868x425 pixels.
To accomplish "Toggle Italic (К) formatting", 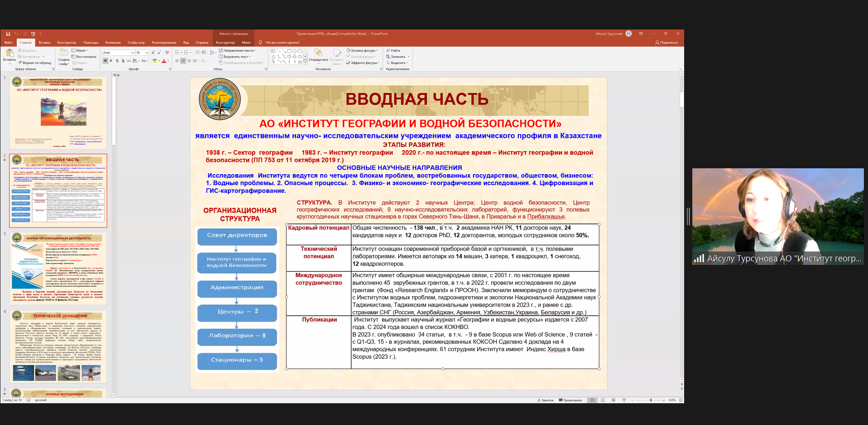I will (x=111, y=61).
